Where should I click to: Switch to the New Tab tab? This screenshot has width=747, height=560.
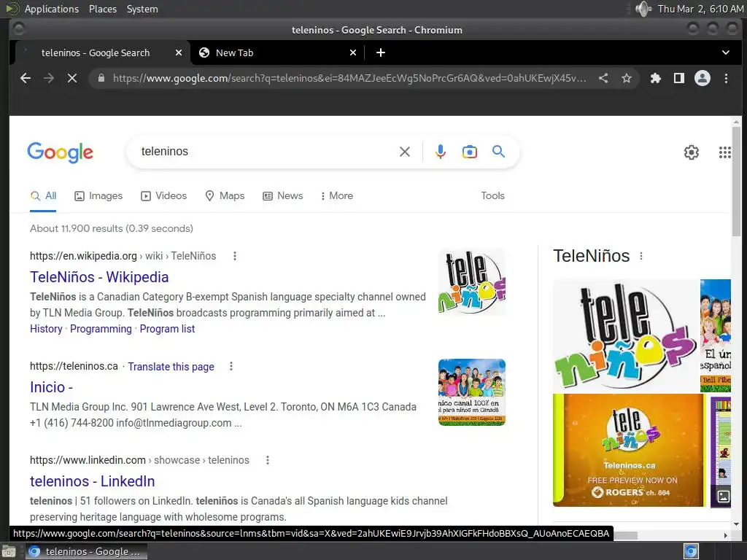tap(278, 52)
